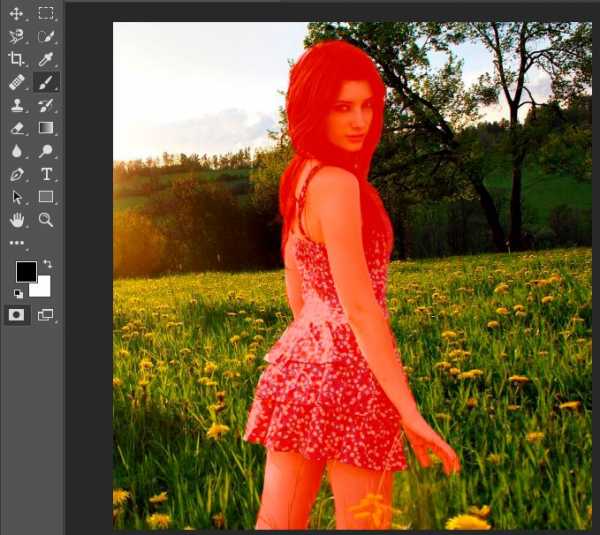600x535 pixels.
Task: Select the Pen tool
Action: [16, 175]
